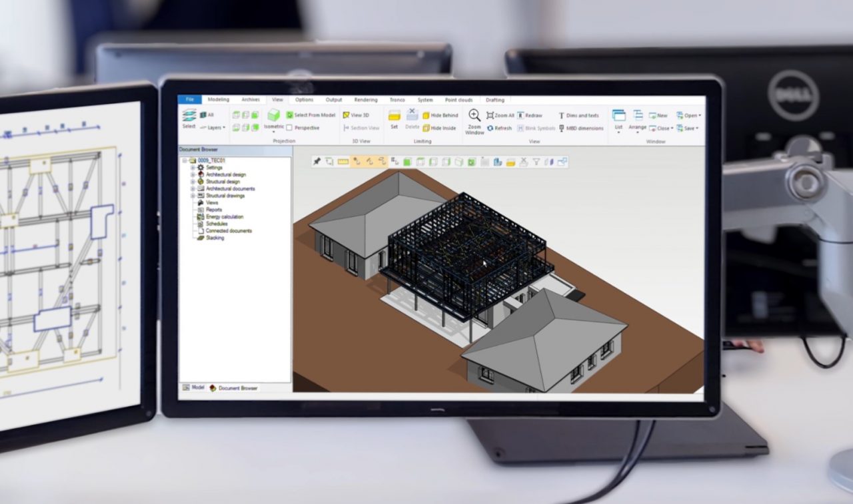
Task: Switch to the Drafting ribbon tab
Action: pos(496,100)
